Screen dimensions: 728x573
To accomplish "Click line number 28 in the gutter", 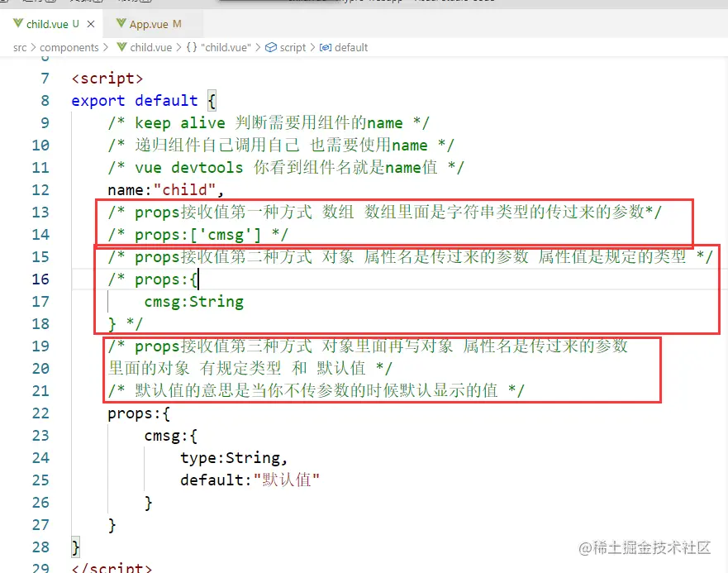I will click(40, 547).
